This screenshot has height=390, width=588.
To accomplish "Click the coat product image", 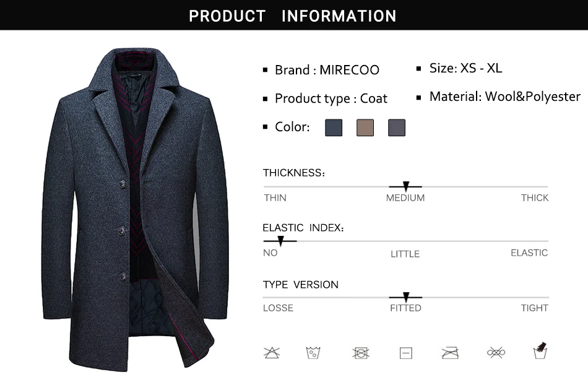I will coord(135,210).
